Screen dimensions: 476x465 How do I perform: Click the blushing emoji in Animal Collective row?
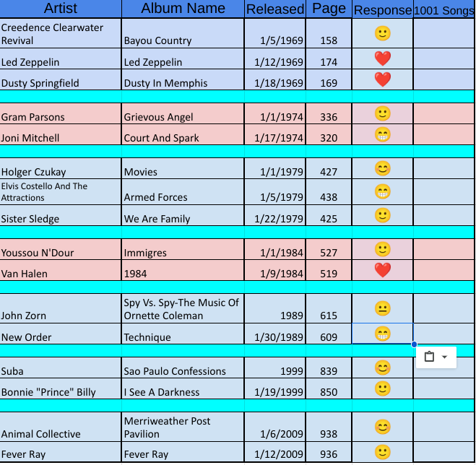(x=383, y=427)
